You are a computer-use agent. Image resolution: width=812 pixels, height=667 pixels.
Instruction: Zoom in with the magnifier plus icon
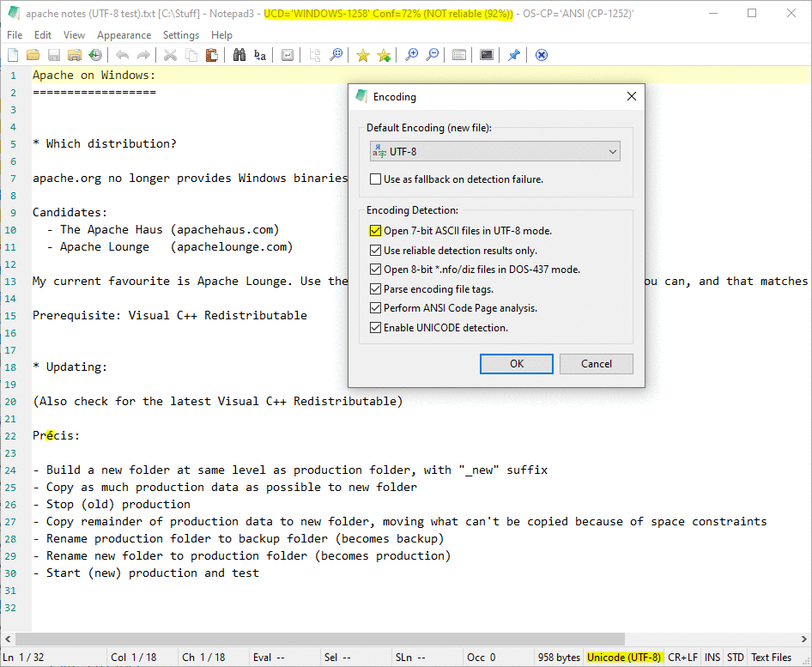pos(411,54)
